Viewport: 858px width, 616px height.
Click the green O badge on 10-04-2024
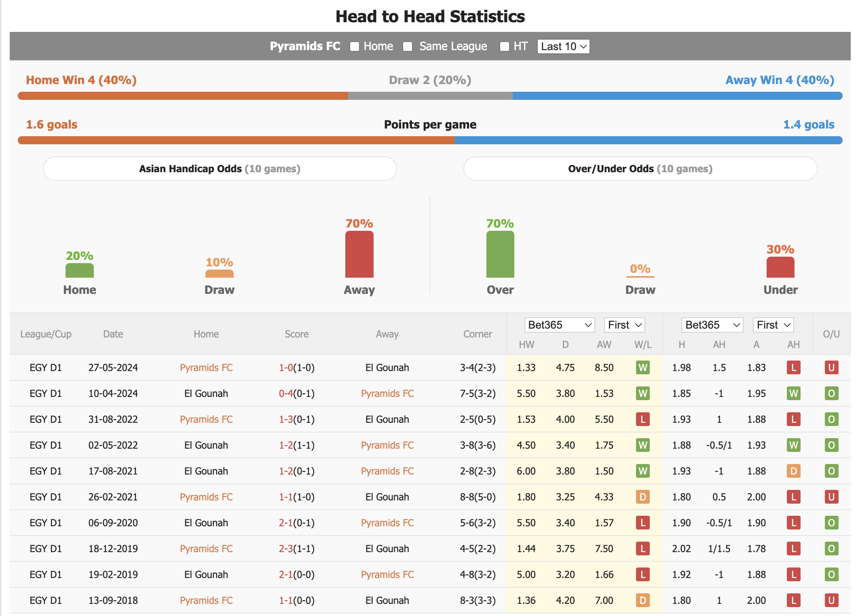coord(831,393)
